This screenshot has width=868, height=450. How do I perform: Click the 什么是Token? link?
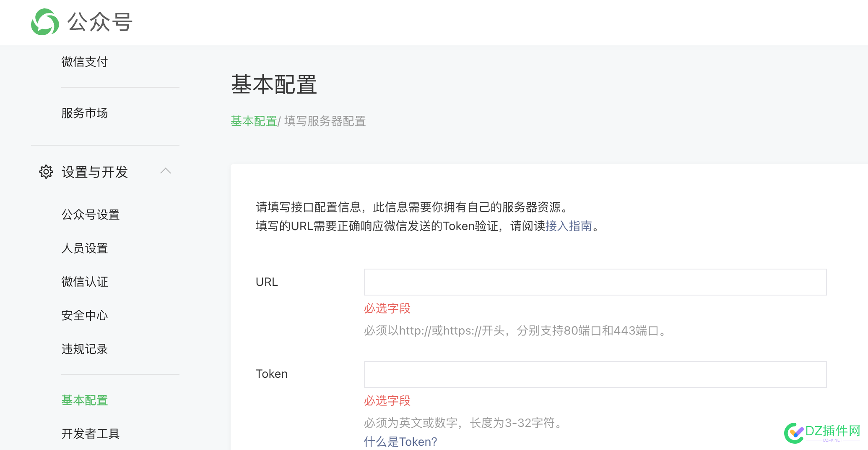(400, 442)
